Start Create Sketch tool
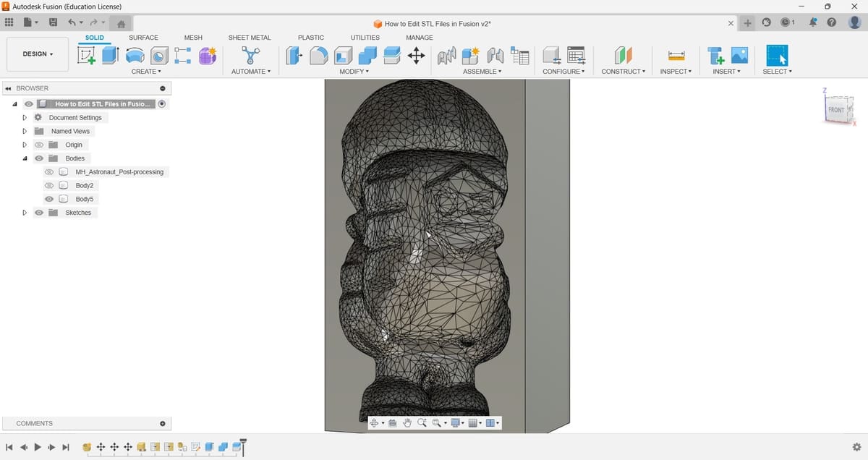The width and height of the screenshot is (868, 460). click(x=86, y=56)
